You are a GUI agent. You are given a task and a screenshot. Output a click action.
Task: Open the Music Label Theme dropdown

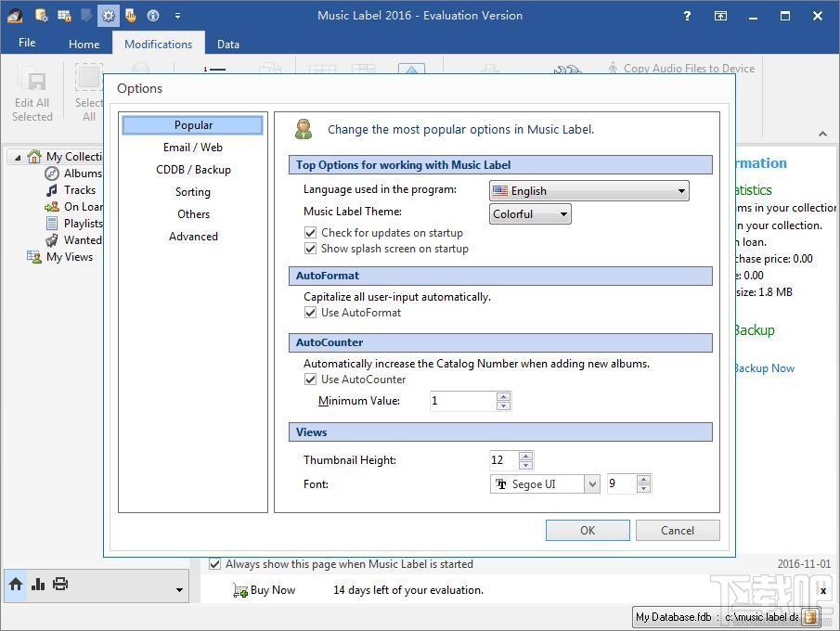pyautogui.click(x=530, y=213)
